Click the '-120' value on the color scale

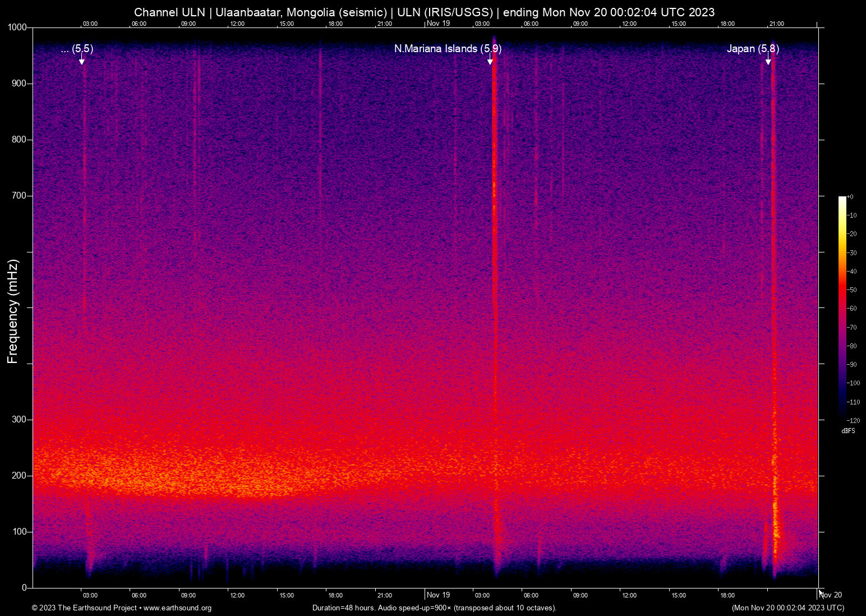pos(854,421)
